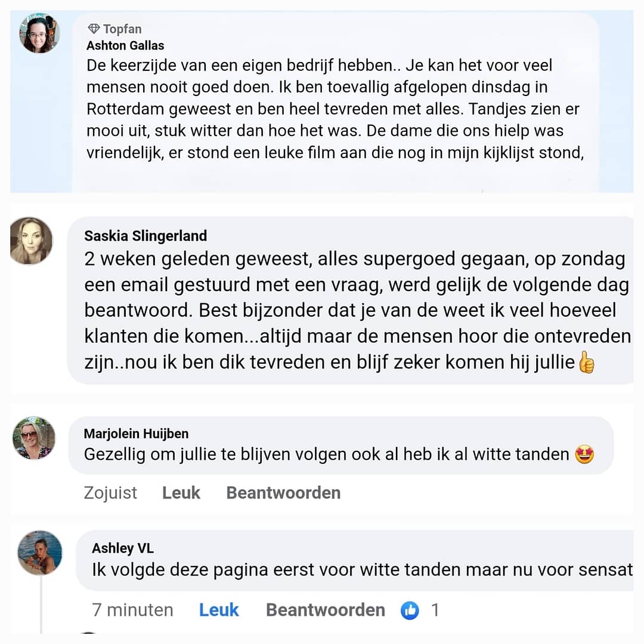Image resolution: width=644 pixels, height=644 pixels.
Task: Open the Ashley VL name link
Action: click(123, 549)
